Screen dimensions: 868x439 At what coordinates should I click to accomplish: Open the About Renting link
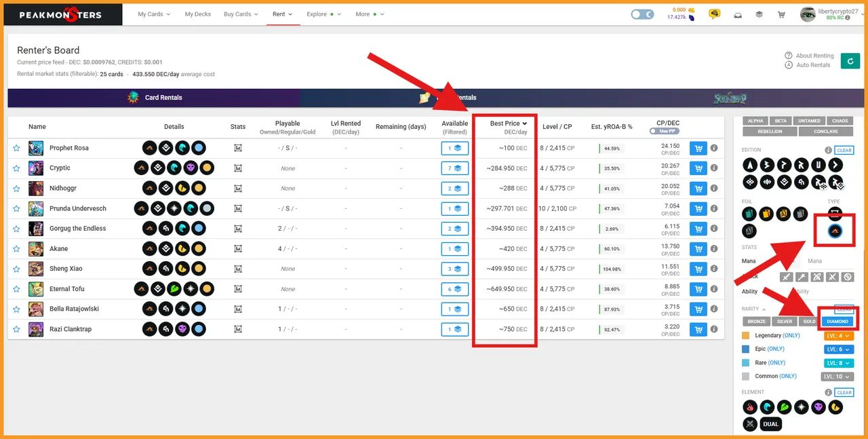(x=810, y=56)
